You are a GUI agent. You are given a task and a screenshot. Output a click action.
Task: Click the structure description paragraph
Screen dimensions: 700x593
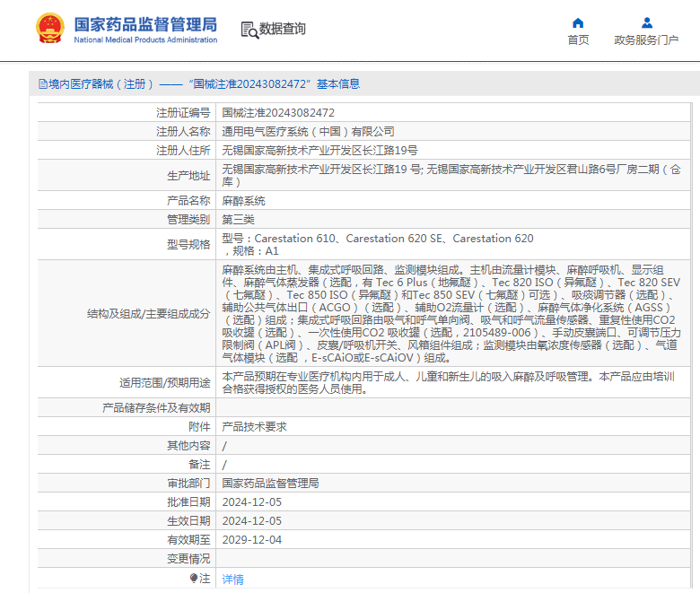[x=451, y=314]
